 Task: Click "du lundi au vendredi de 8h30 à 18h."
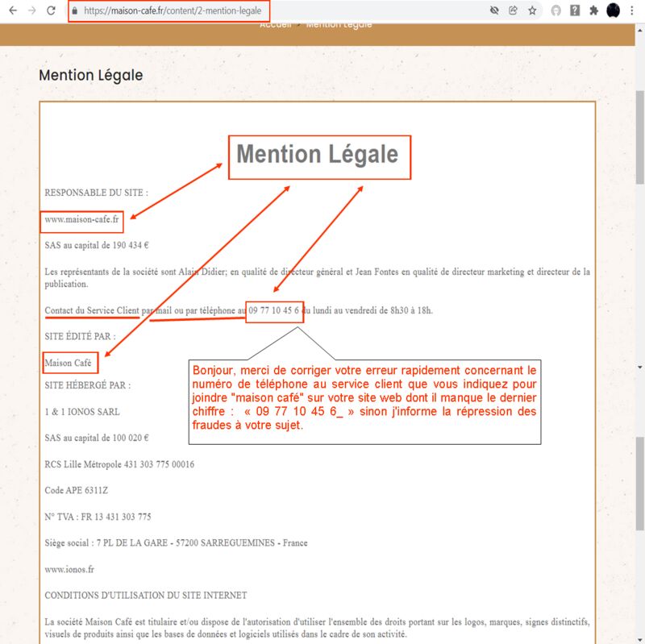click(x=368, y=310)
